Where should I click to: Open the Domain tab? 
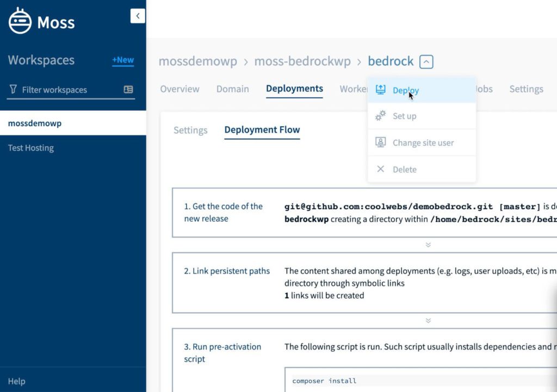pyautogui.click(x=232, y=89)
